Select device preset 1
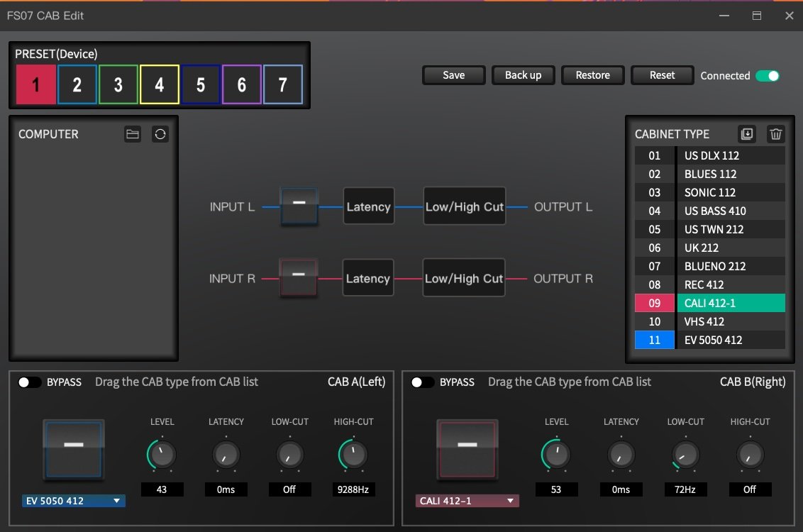The image size is (803, 532). pos(36,84)
